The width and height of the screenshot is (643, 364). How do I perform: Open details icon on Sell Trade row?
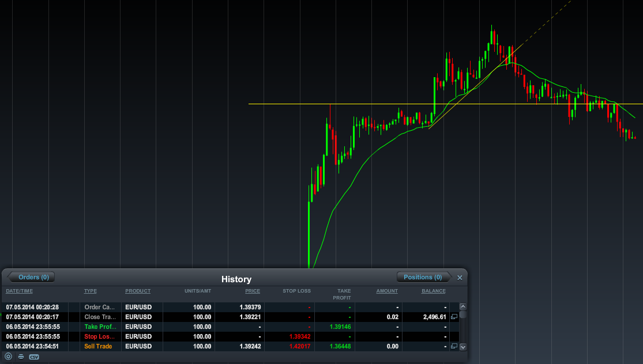click(454, 346)
